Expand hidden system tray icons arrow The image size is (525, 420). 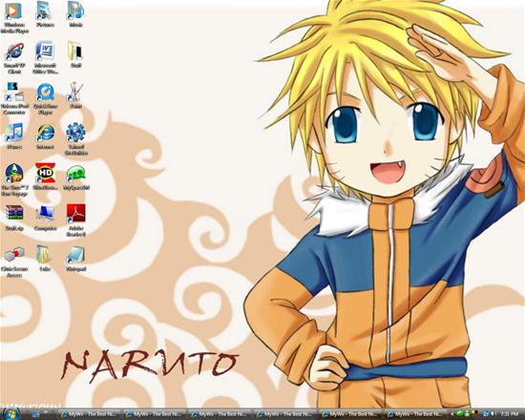tap(452, 414)
